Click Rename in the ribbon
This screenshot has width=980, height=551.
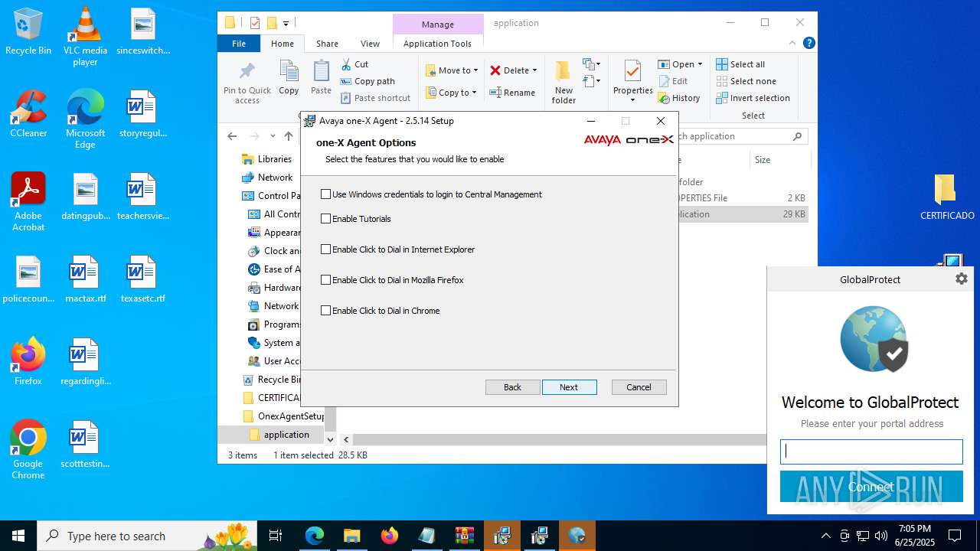click(512, 93)
